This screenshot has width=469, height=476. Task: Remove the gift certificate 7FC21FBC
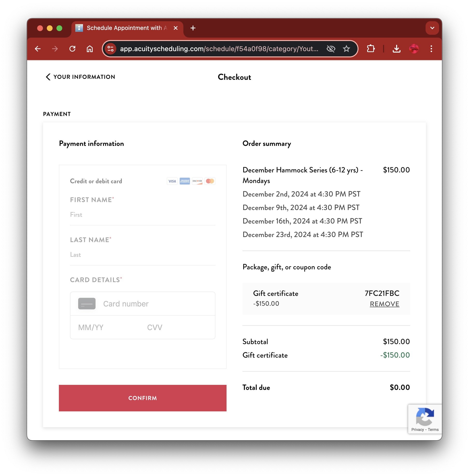[385, 304]
